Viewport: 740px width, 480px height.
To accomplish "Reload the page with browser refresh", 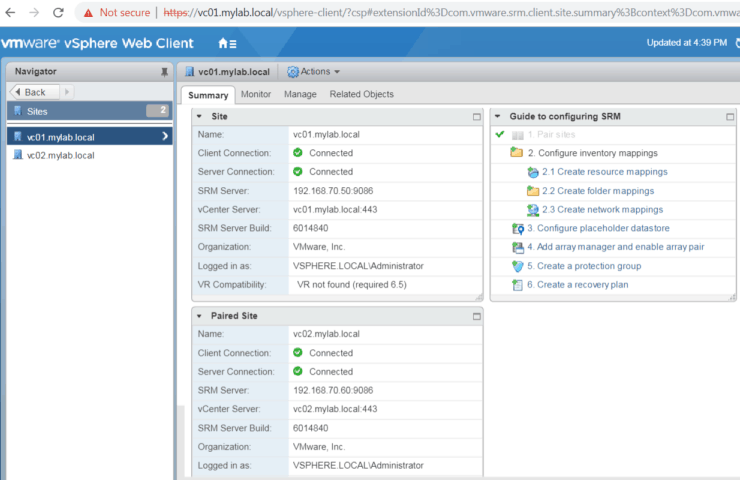I will (x=58, y=13).
